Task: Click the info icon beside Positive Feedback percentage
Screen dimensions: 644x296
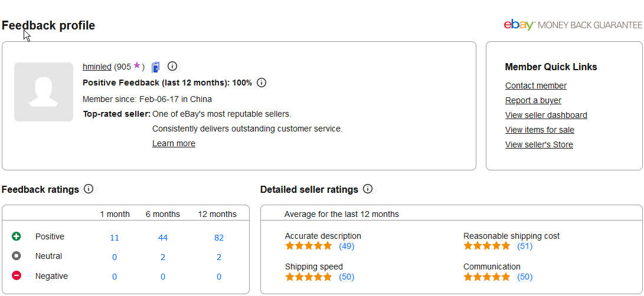Action: tap(261, 83)
